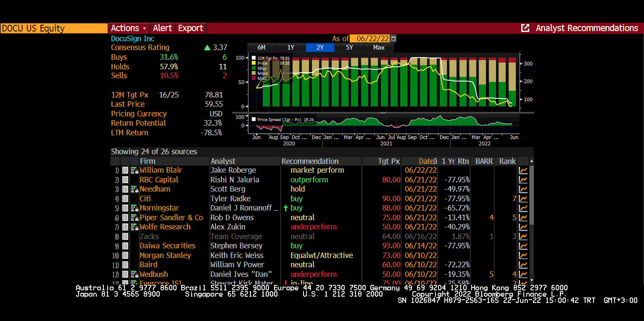Image resolution: width=644 pixels, height=321 pixels.
Task: Select analyst Alex Zukin in the table
Action: [228, 227]
